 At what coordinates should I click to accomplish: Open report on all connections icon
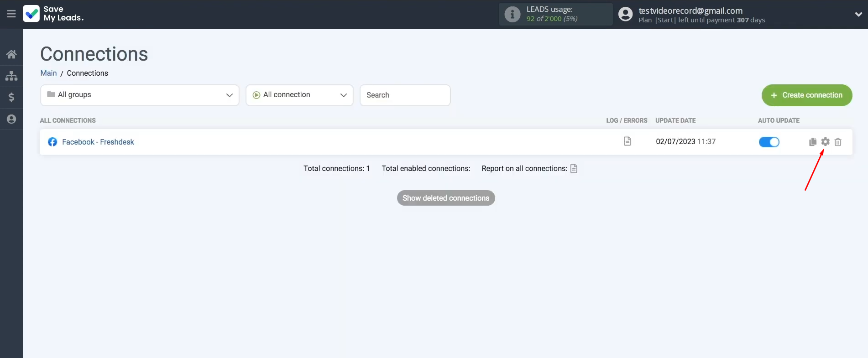574,168
